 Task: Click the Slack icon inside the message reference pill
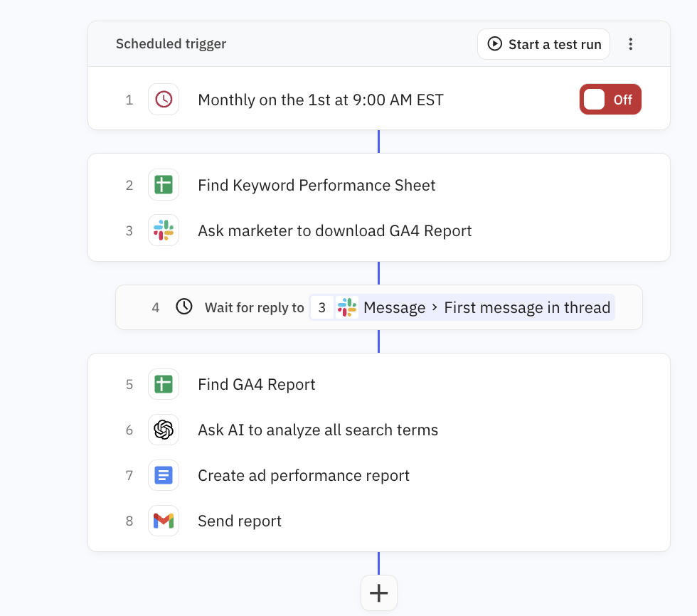tap(346, 307)
